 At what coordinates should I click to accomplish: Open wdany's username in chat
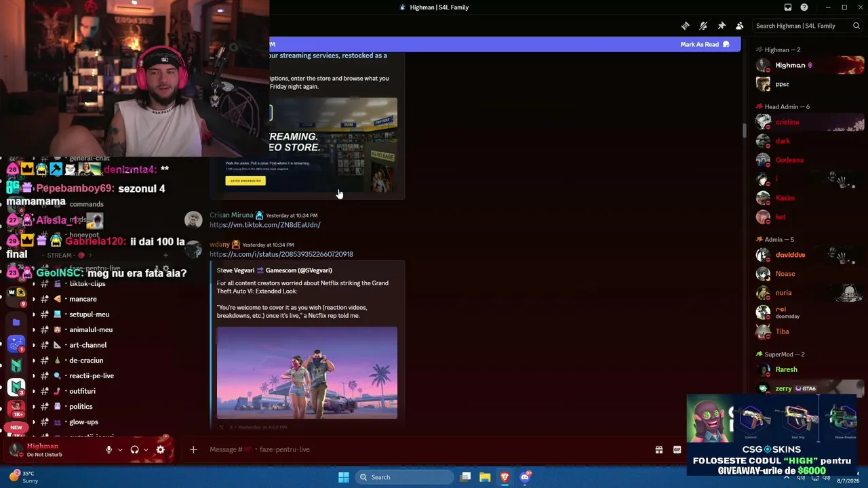(x=219, y=245)
